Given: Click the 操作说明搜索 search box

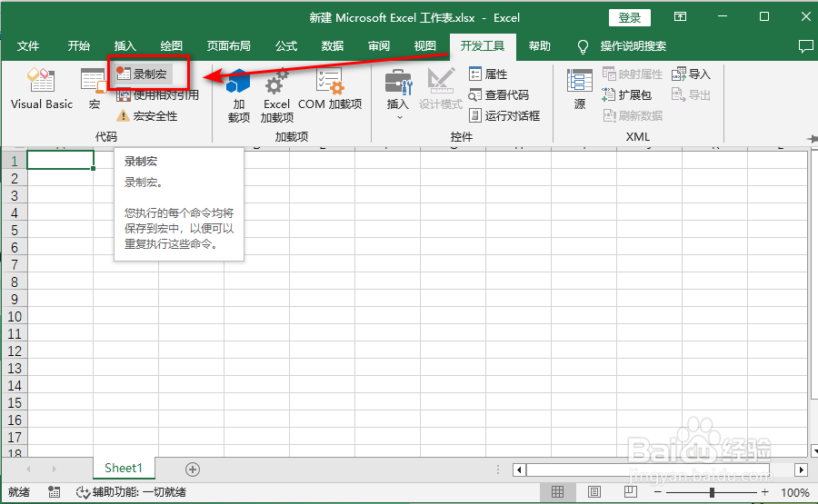Looking at the screenshot, I should point(633,46).
